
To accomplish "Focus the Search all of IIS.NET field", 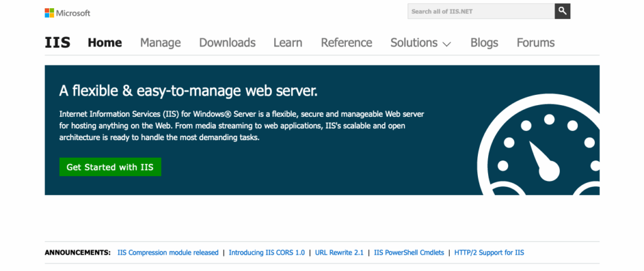I will (481, 11).
